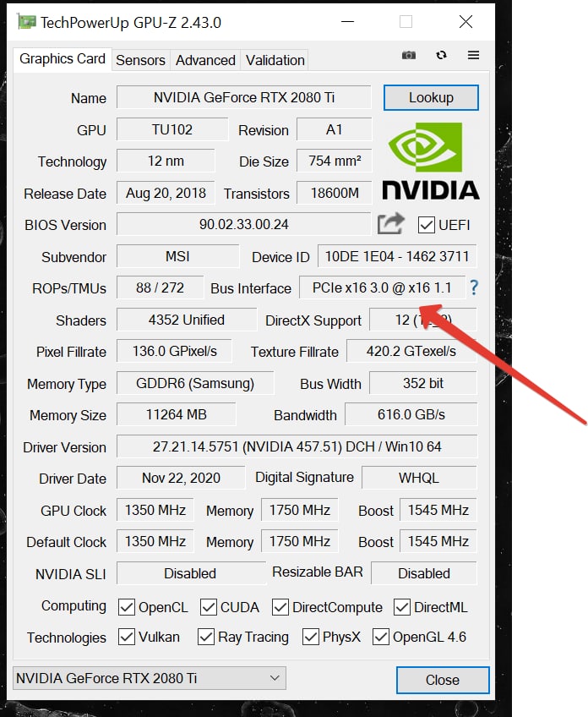Toggle the DirectCompute checkbox
The image size is (588, 717).
[x=280, y=607]
